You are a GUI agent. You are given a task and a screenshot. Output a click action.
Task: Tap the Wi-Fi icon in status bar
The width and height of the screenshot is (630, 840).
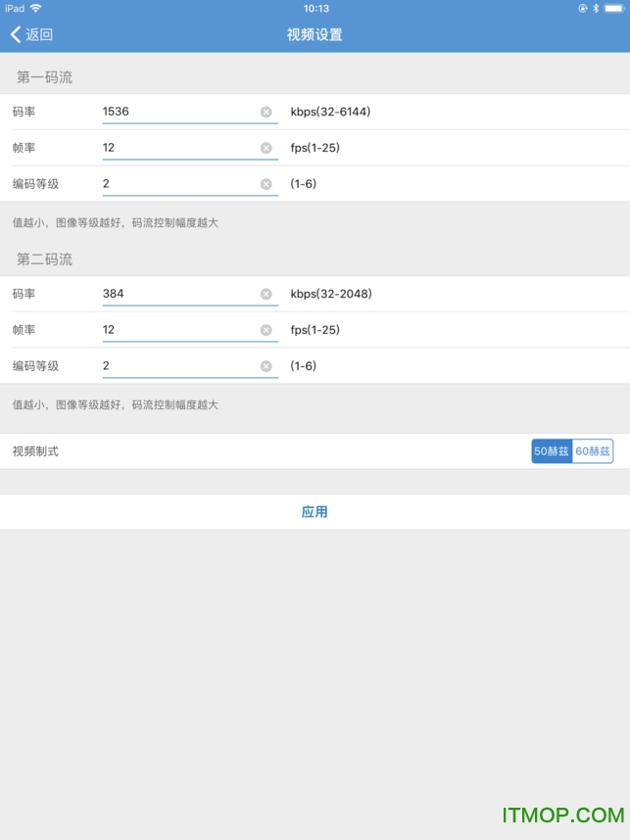36,8
